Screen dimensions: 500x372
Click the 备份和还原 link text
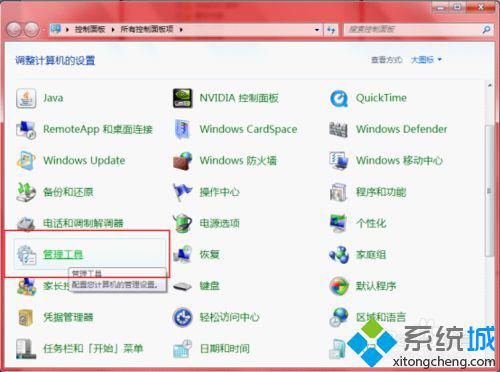point(68,192)
